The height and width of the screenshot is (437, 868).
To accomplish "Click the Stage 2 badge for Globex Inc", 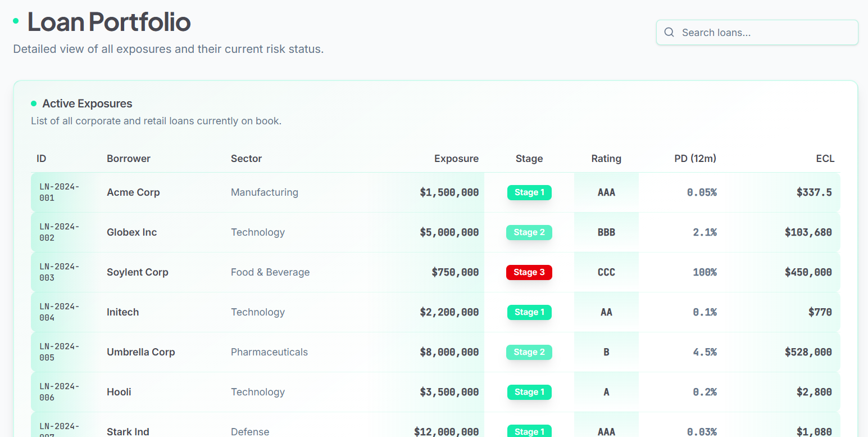I will (x=529, y=232).
